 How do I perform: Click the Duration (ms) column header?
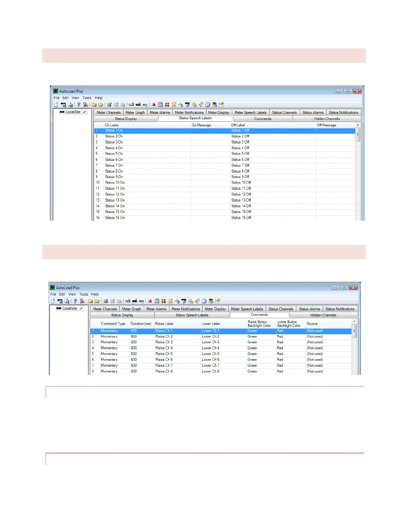[x=141, y=324]
